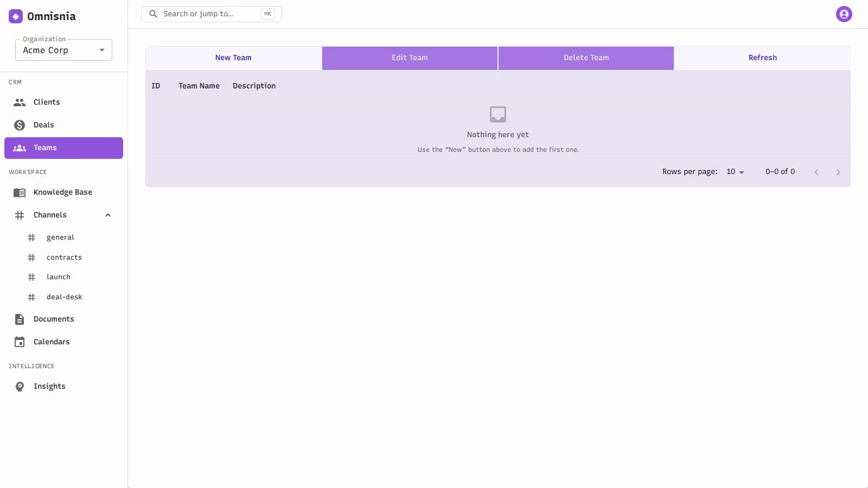
Task: Change rows per page from 10
Action: 735,172
